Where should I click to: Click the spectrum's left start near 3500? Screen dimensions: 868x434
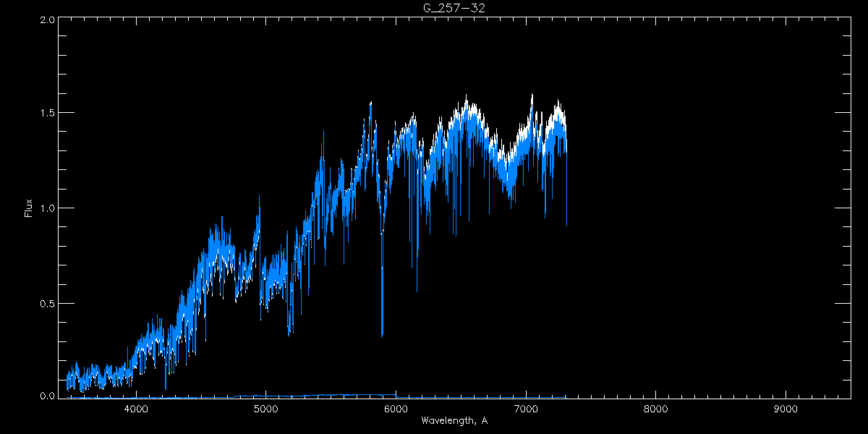tap(67, 382)
